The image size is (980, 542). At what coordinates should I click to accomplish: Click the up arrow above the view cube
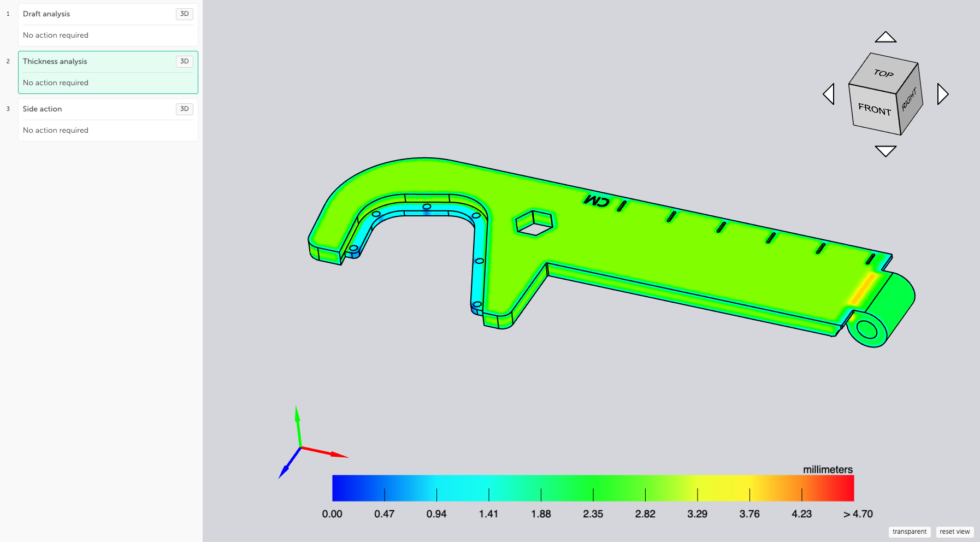pyautogui.click(x=885, y=37)
